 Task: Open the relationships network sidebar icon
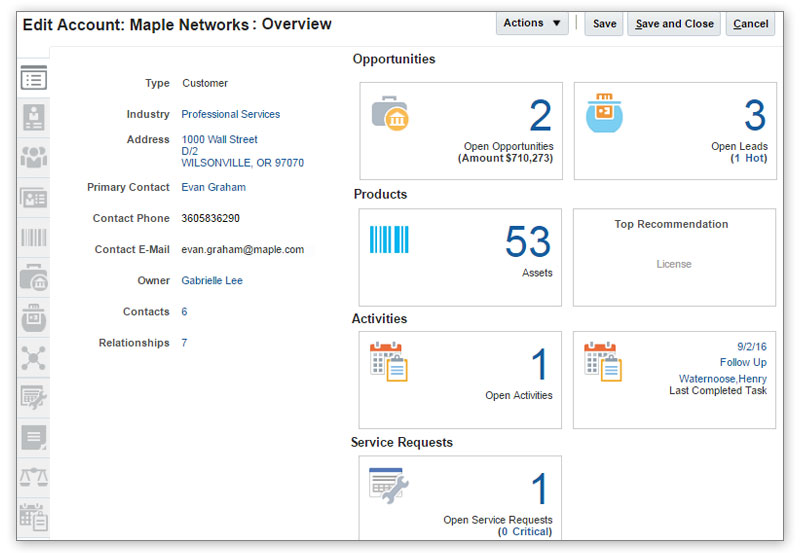34,357
